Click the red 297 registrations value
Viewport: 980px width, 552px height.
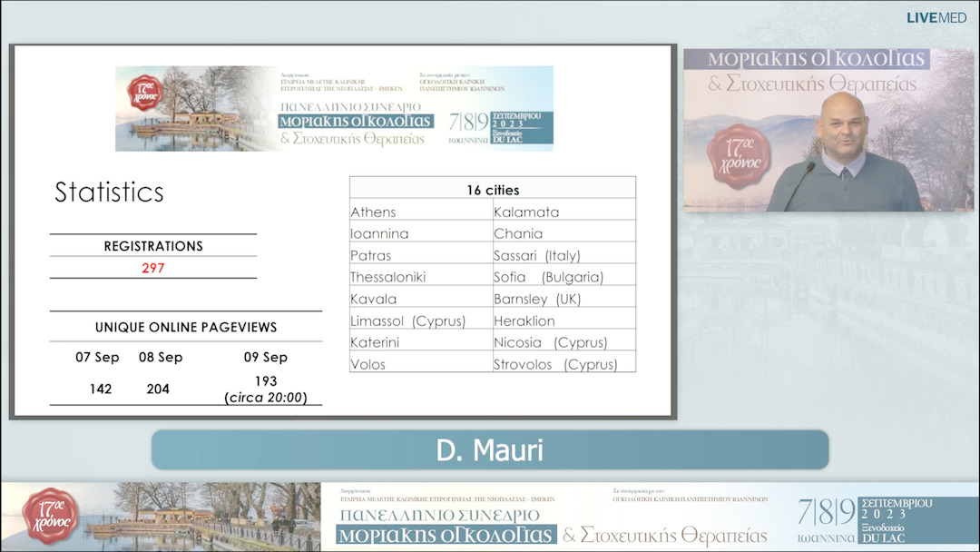tap(153, 268)
